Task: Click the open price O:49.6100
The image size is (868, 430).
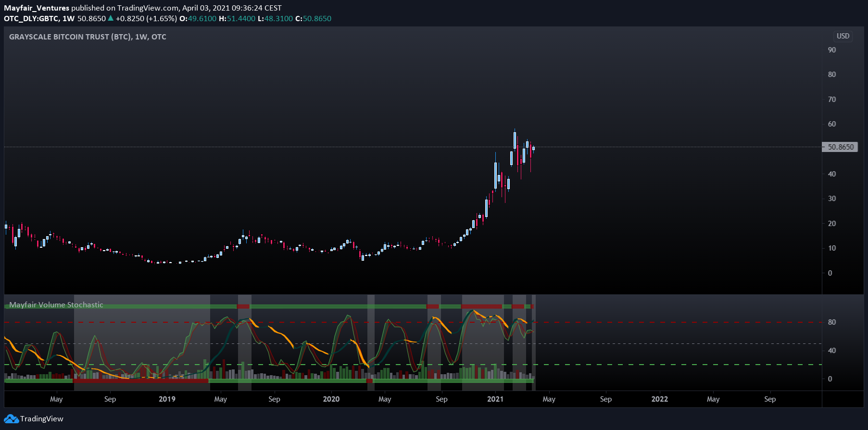Action: pos(198,18)
